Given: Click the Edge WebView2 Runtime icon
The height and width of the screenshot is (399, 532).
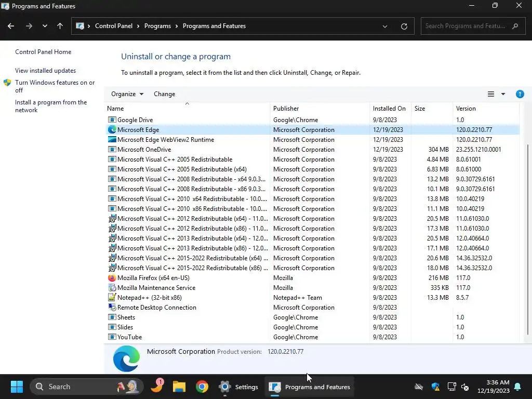Looking at the screenshot, I should pos(112,139).
